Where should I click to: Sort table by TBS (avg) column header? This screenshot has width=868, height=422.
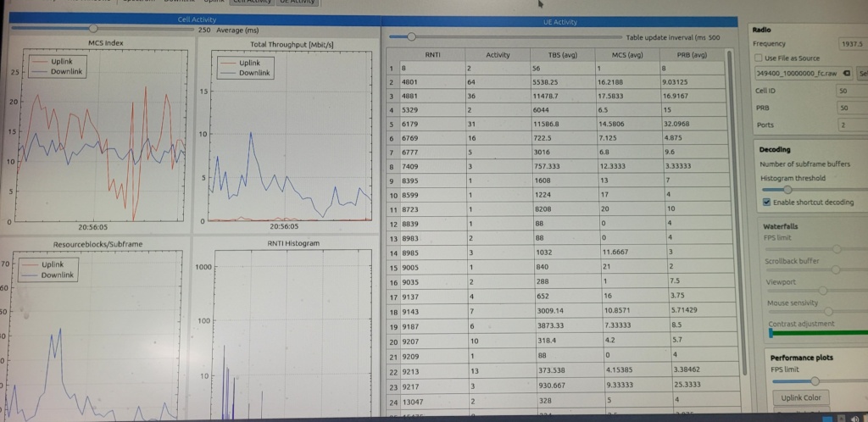563,55
